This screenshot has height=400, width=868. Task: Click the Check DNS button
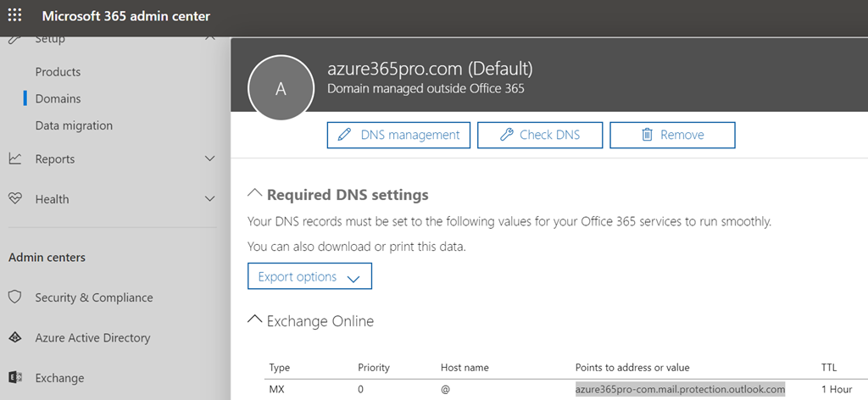540,135
